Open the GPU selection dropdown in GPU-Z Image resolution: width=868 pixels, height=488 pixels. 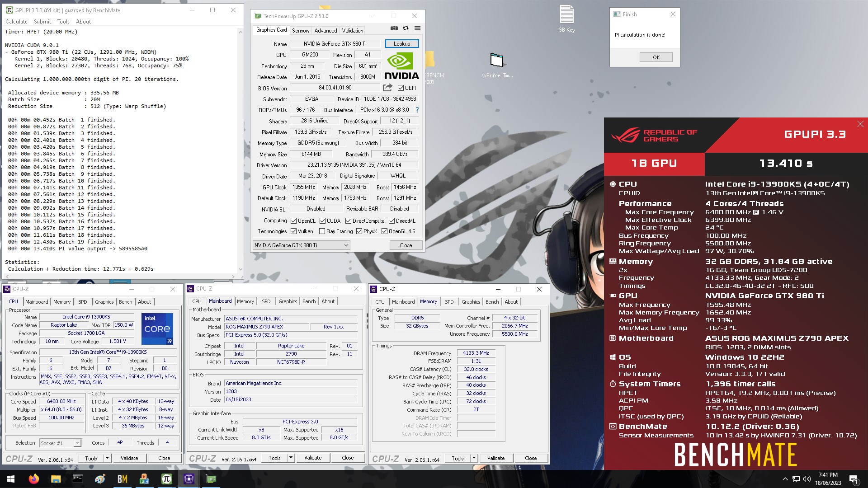click(x=301, y=245)
